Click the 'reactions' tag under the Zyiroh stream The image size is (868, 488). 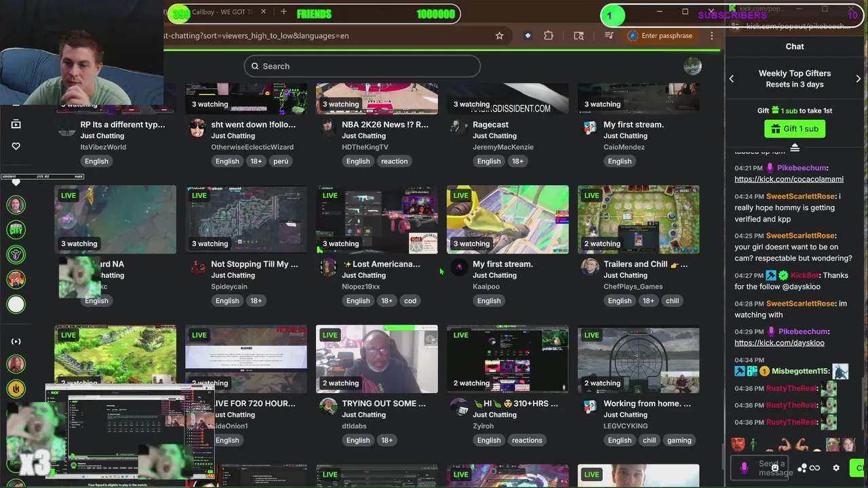[x=527, y=441]
